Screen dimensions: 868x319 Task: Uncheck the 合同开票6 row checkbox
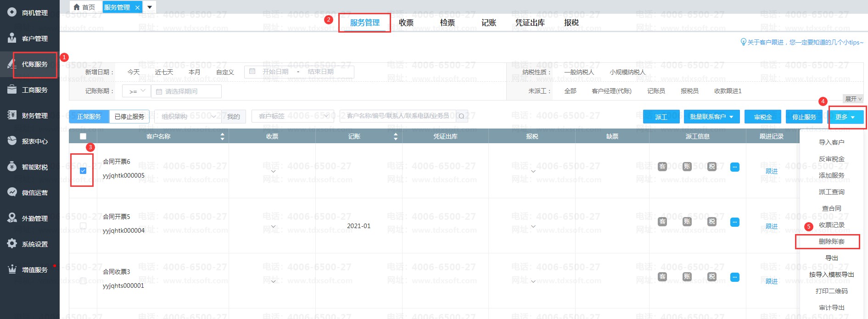pos(83,171)
